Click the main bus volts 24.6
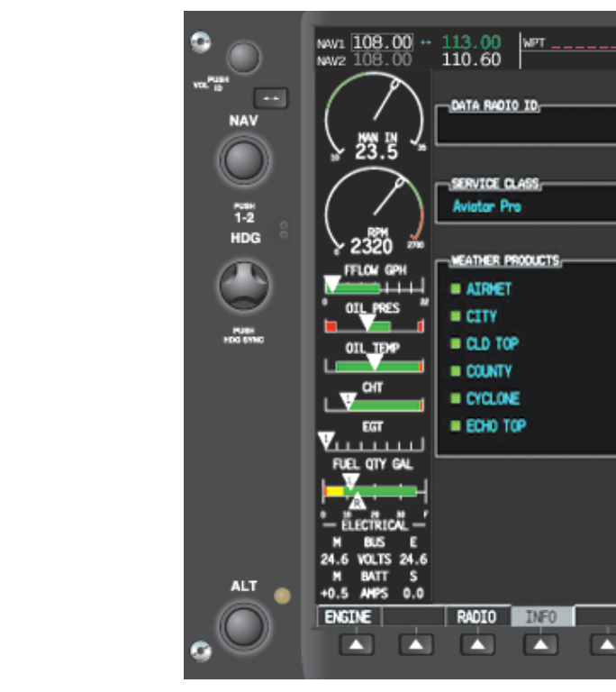This screenshot has width=616, height=692. 334,560
